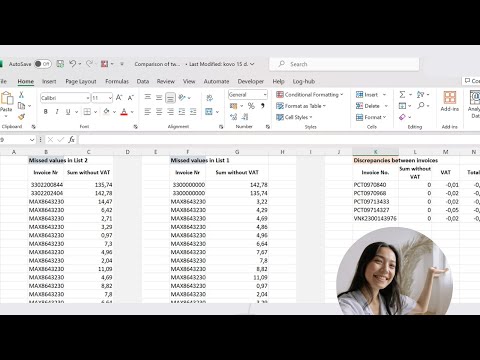Viewport: 480px width, 360px height.
Task: Toggle the AutoSave switch
Action: [43, 64]
